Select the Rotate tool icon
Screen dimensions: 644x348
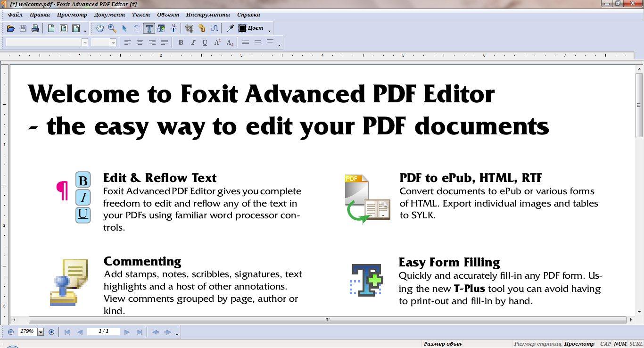pos(137,28)
